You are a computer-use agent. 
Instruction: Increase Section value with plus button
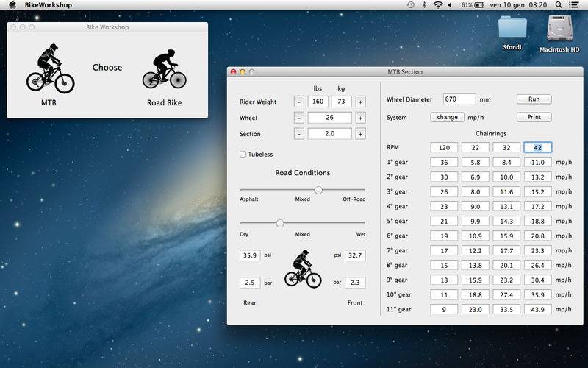click(x=360, y=134)
